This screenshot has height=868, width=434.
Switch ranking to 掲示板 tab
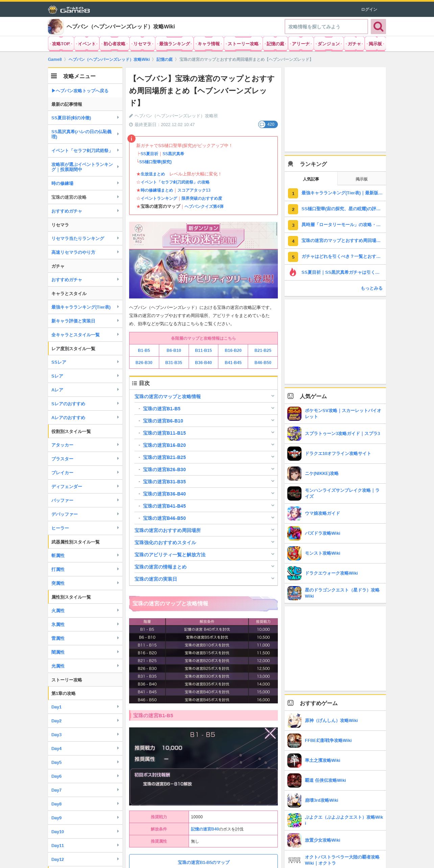(x=361, y=179)
